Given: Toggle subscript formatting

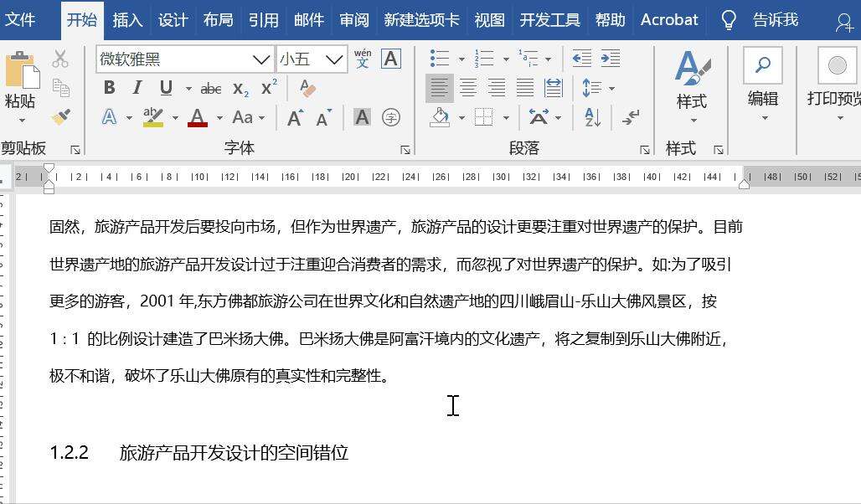Looking at the screenshot, I should 240,89.
